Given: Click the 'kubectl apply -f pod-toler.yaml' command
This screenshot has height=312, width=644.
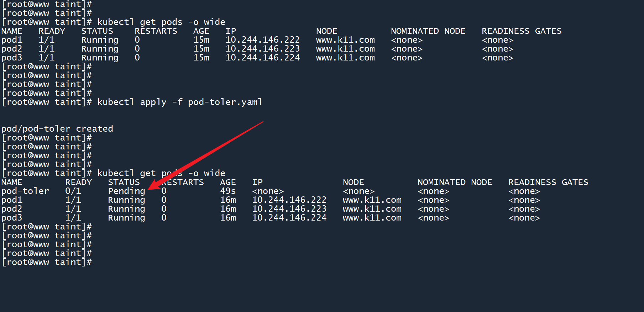Looking at the screenshot, I should coord(179,102).
